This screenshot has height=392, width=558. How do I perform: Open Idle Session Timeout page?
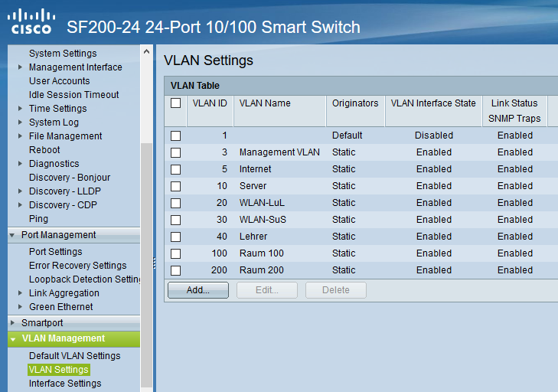[73, 95]
